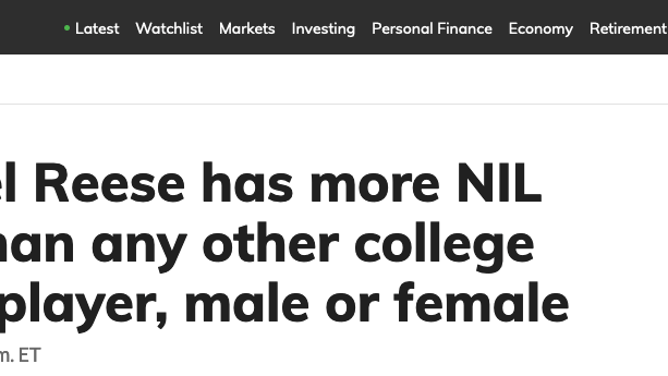The width and height of the screenshot is (668, 376).
Task: Click the word has in the headline
Action: pyautogui.click(x=247, y=183)
